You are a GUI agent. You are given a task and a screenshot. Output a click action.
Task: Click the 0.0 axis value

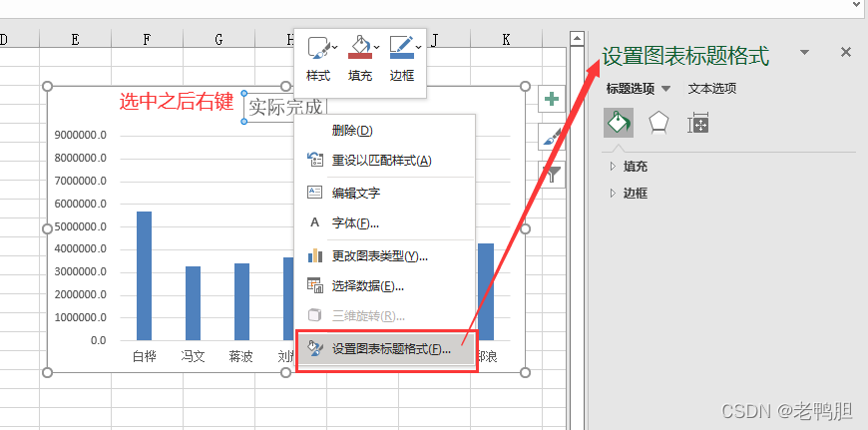pyautogui.click(x=99, y=340)
